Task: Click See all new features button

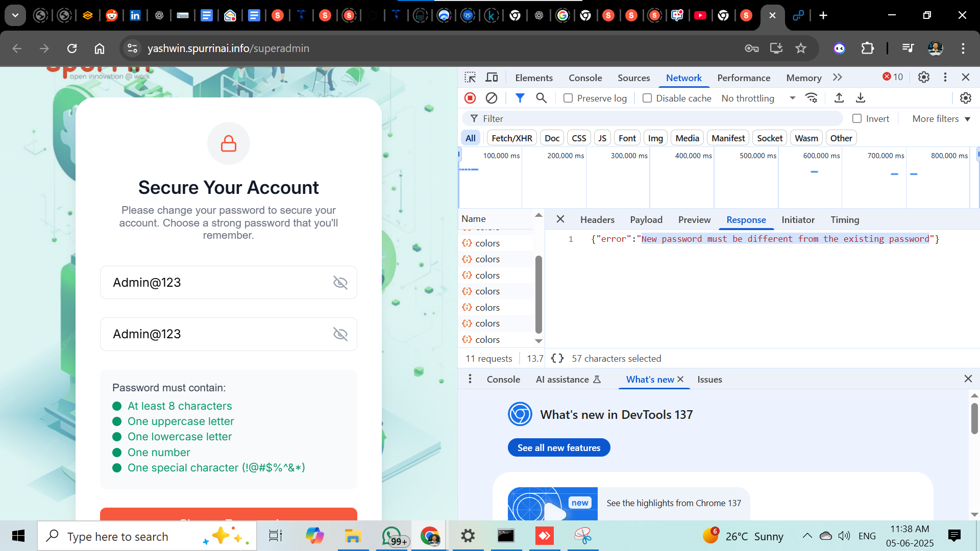Action: pos(559,448)
